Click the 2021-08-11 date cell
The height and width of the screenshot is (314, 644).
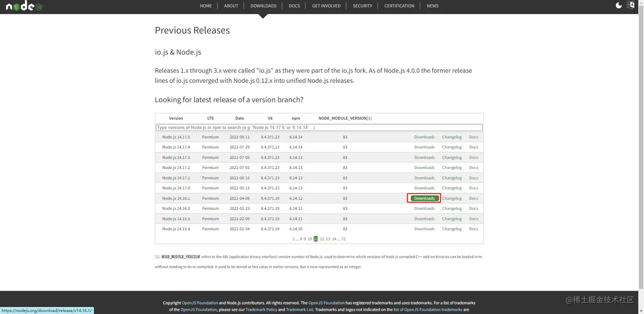point(240,137)
